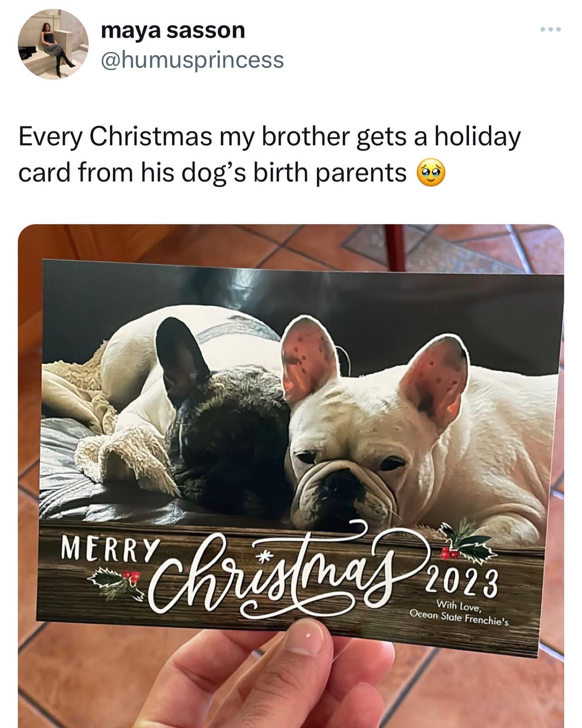Click the MERRY text on the card
The image size is (582, 728).
108,549
